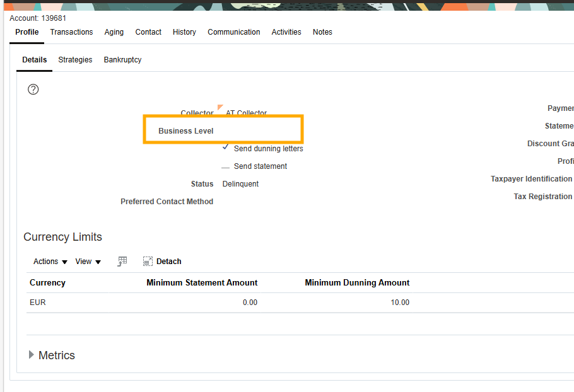Click the Query By Example table icon
This screenshot has width=574, height=392.
click(122, 261)
